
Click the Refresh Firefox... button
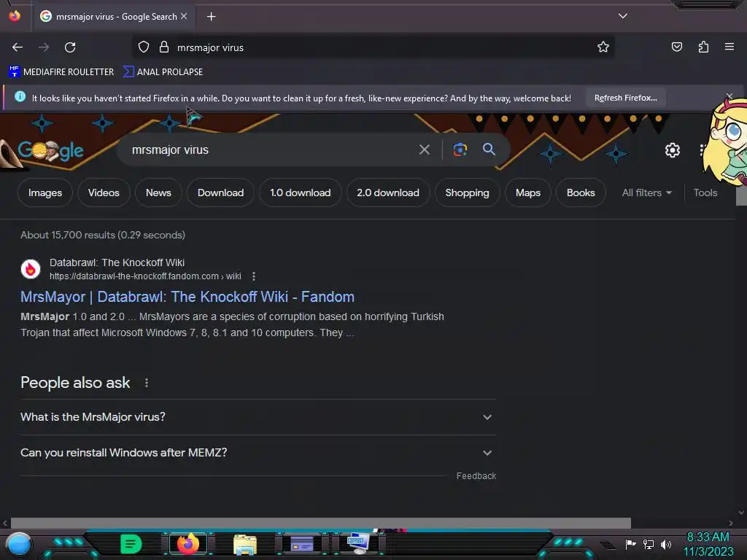(x=625, y=98)
